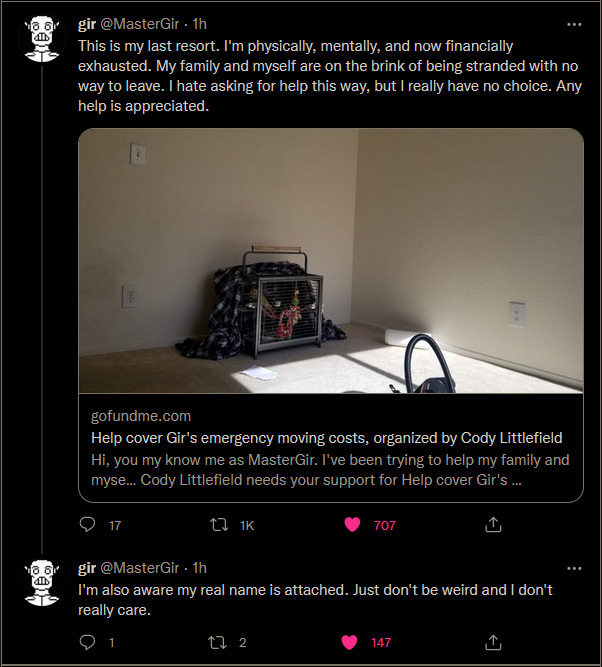Reply to the second tweet with 1 reply

[88, 642]
